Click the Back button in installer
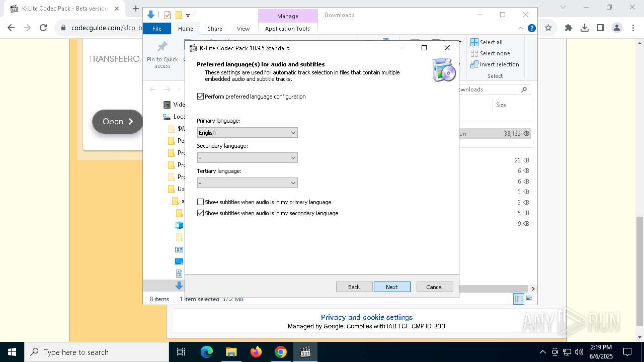This screenshot has height=362, width=644. pyautogui.click(x=354, y=287)
